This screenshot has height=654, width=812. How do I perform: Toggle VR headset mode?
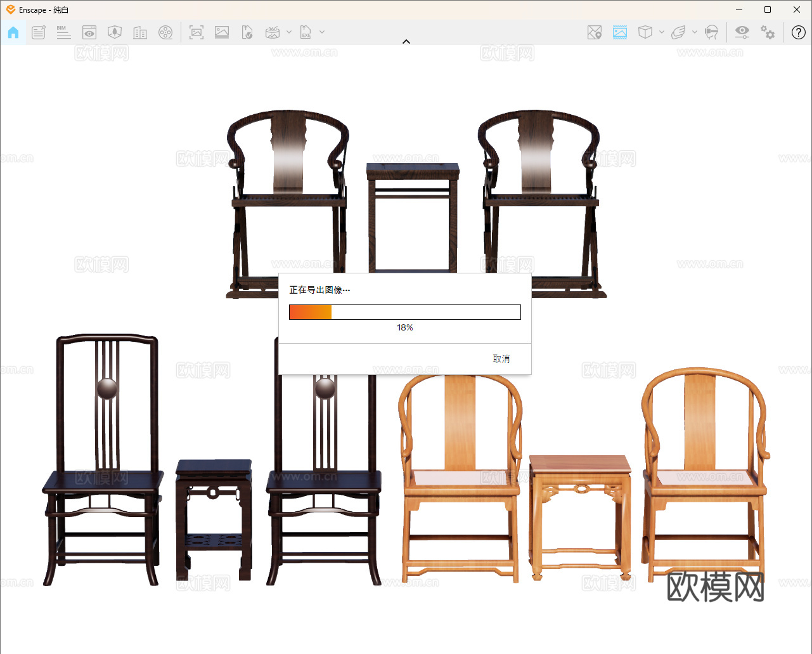coord(711,32)
